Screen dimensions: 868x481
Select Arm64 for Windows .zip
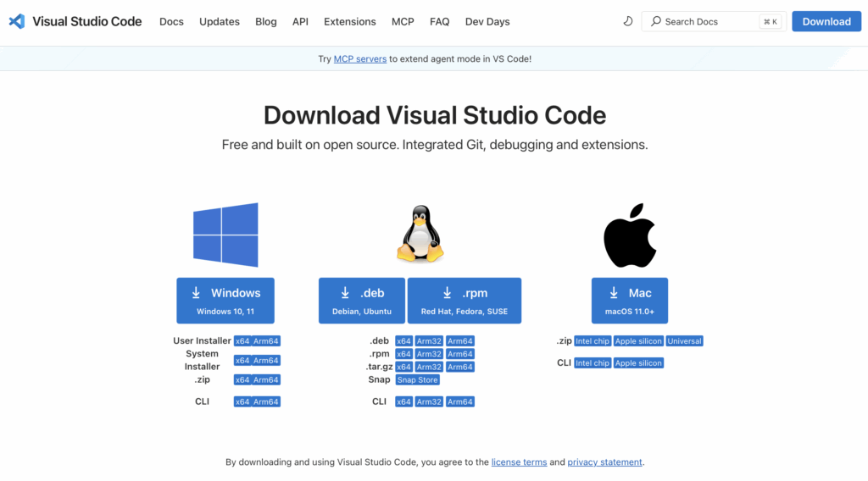tap(265, 380)
